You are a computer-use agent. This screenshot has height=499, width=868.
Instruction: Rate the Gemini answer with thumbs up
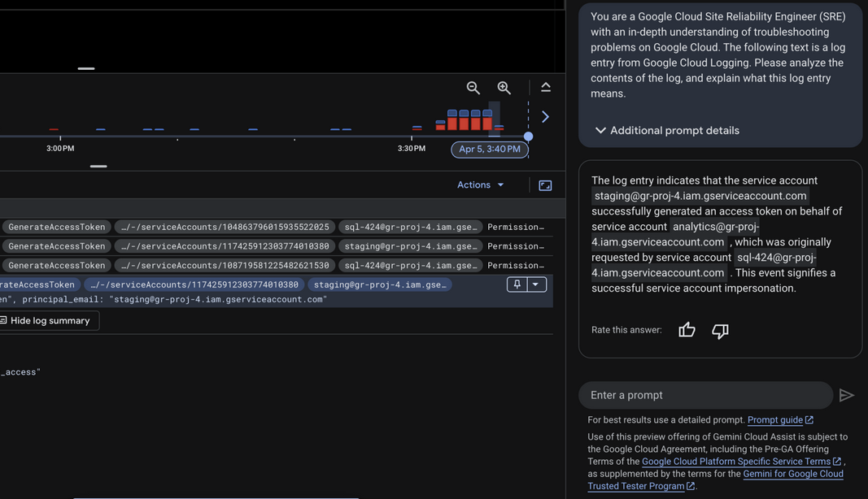(x=687, y=330)
